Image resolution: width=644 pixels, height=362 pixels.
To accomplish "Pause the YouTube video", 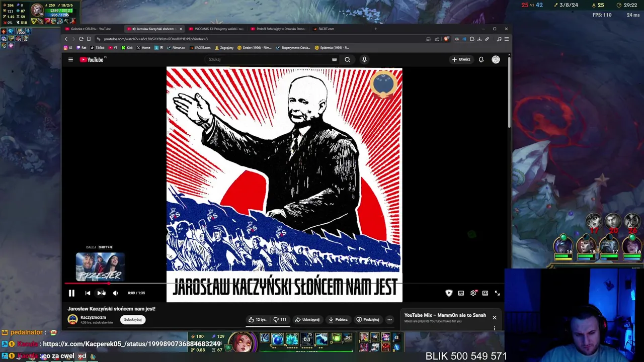I will click(71, 293).
